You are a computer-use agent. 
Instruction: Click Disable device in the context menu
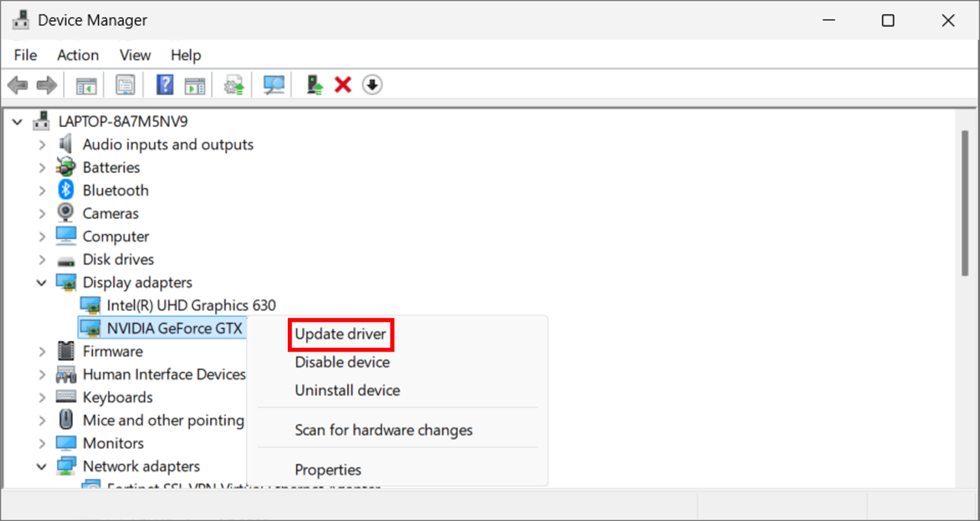(342, 362)
